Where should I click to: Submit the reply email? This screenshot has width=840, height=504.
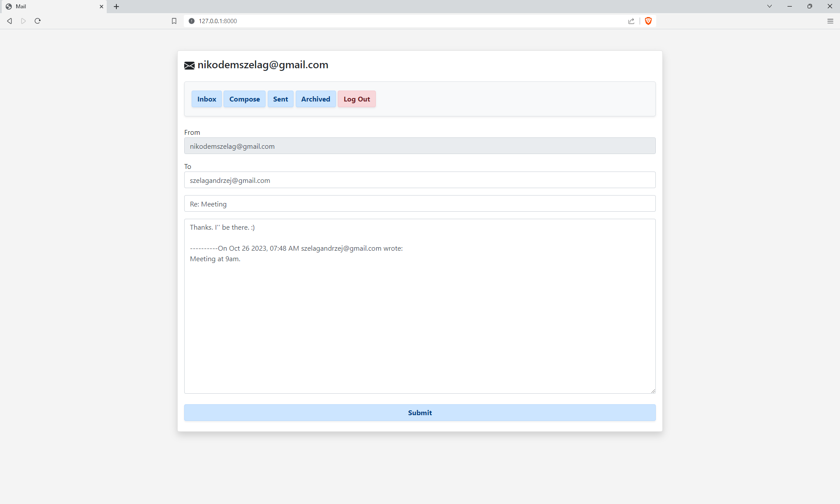coord(420,413)
